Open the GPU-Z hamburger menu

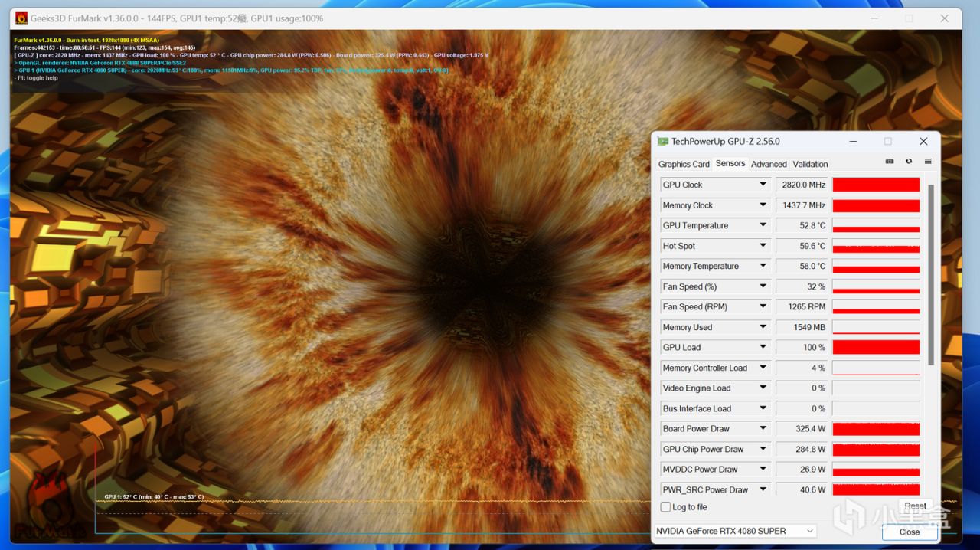tap(928, 162)
